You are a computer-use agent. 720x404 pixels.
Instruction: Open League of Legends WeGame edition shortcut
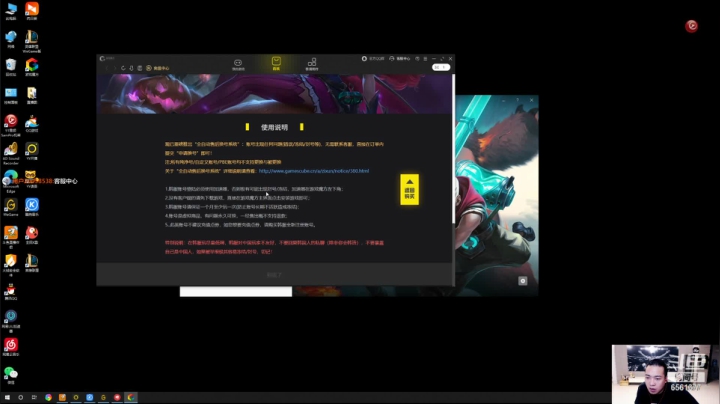32,41
